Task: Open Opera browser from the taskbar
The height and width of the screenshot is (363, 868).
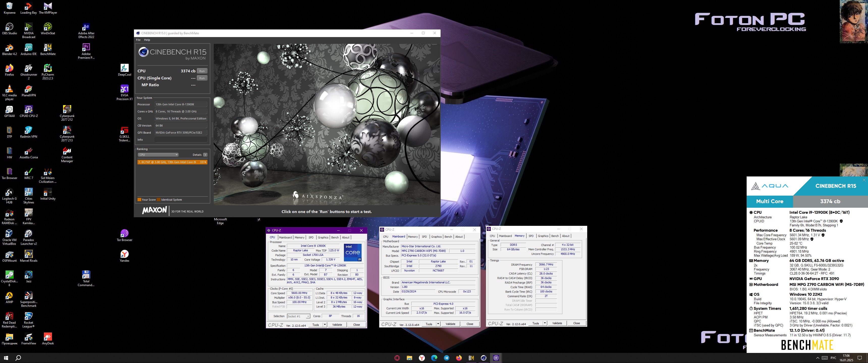Action: coord(397,358)
